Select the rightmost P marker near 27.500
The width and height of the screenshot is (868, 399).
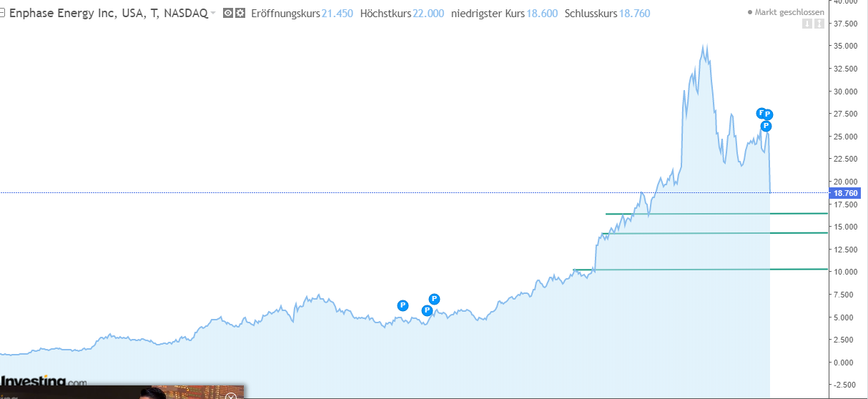tap(769, 114)
